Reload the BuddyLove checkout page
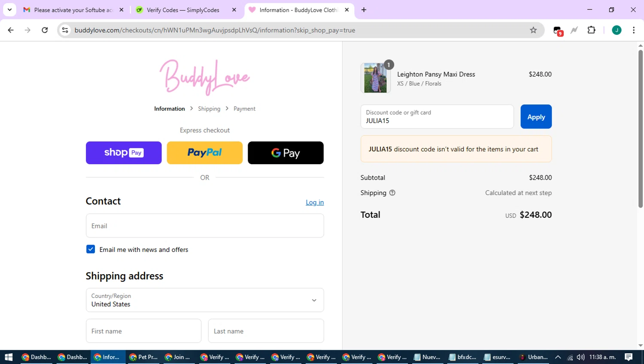The height and width of the screenshot is (364, 644). point(45,30)
